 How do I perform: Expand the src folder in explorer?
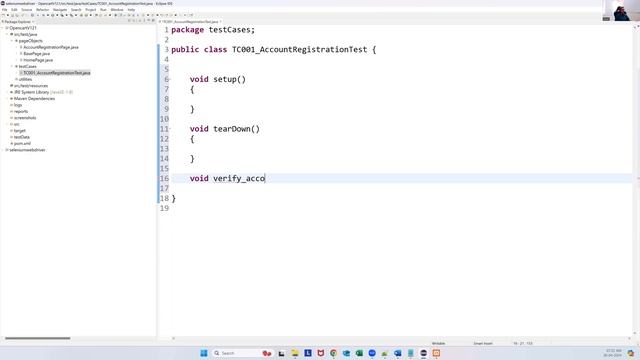[x=7, y=124]
